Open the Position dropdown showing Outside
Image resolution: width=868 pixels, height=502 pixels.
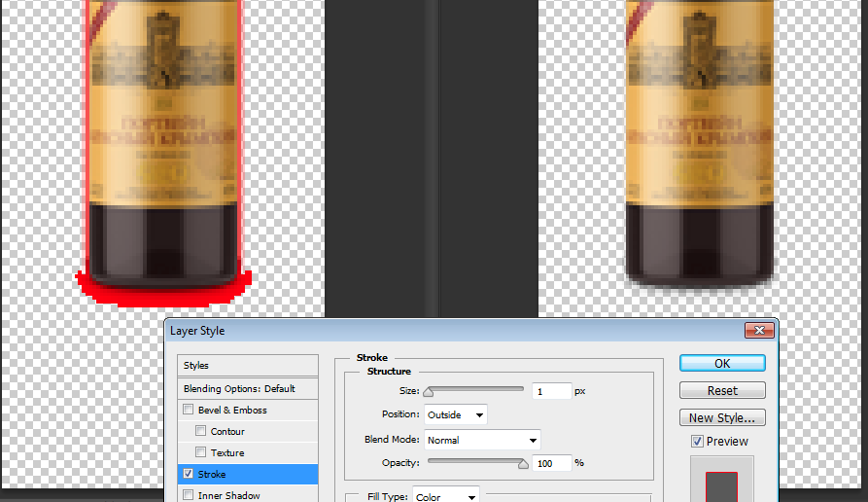456,414
